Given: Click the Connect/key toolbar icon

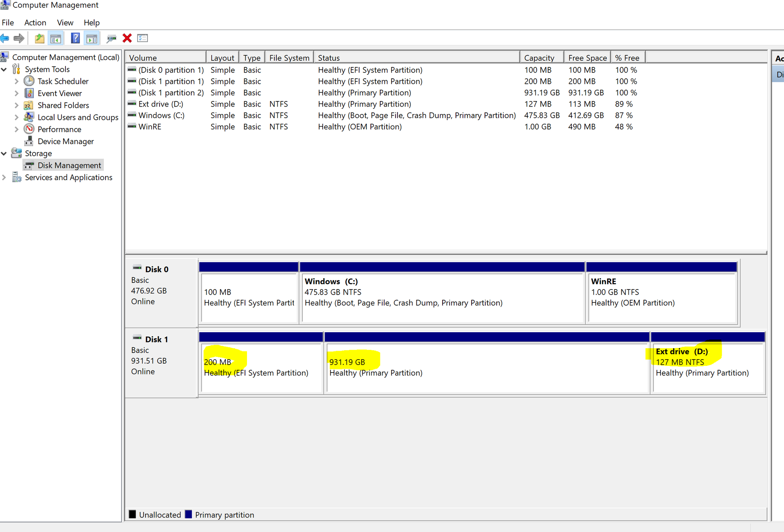Looking at the screenshot, I should 111,38.
